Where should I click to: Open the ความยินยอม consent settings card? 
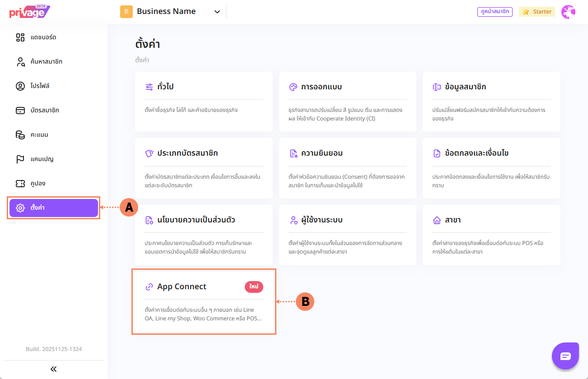click(347, 168)
